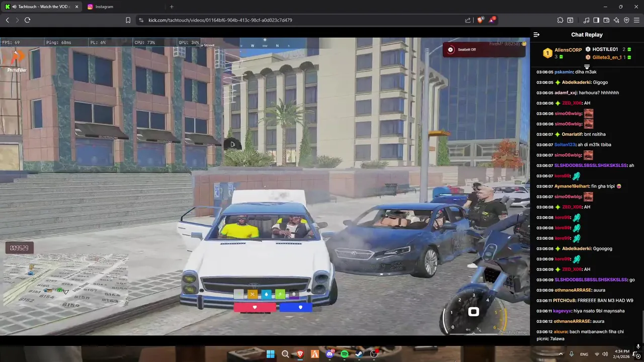Show hidden system tray icons
Viewport: 644px width, 362px height.
560,354
